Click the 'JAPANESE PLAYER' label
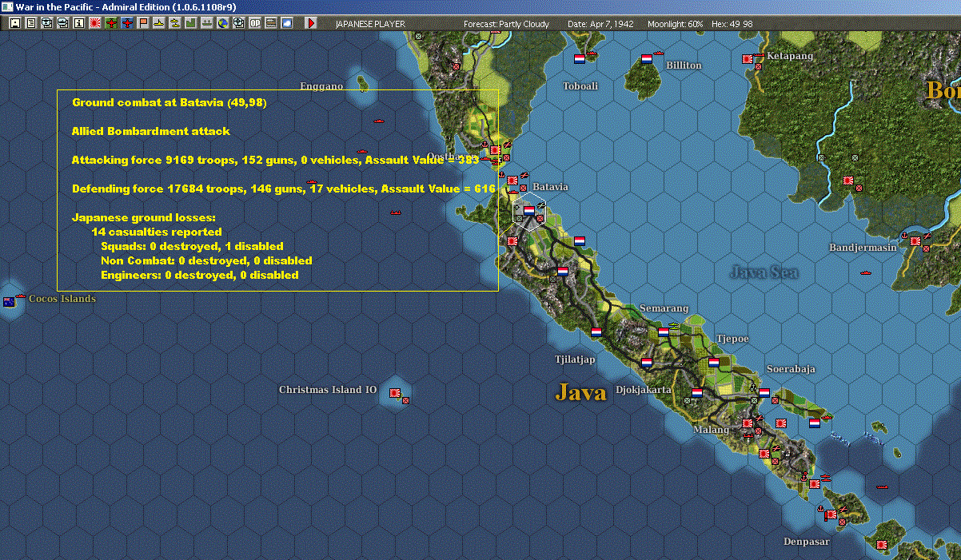 pos(370,24)
